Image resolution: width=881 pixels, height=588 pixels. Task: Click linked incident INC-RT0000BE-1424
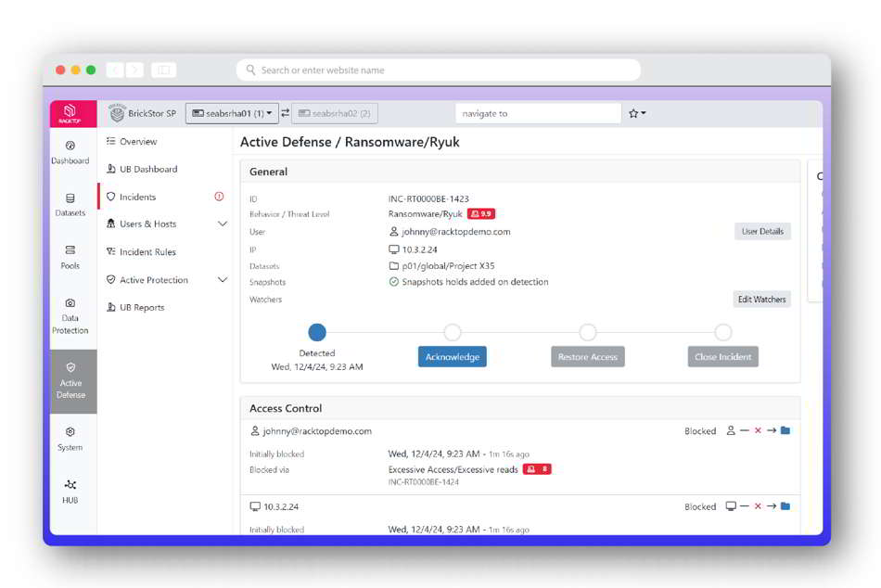click(423, 482)
